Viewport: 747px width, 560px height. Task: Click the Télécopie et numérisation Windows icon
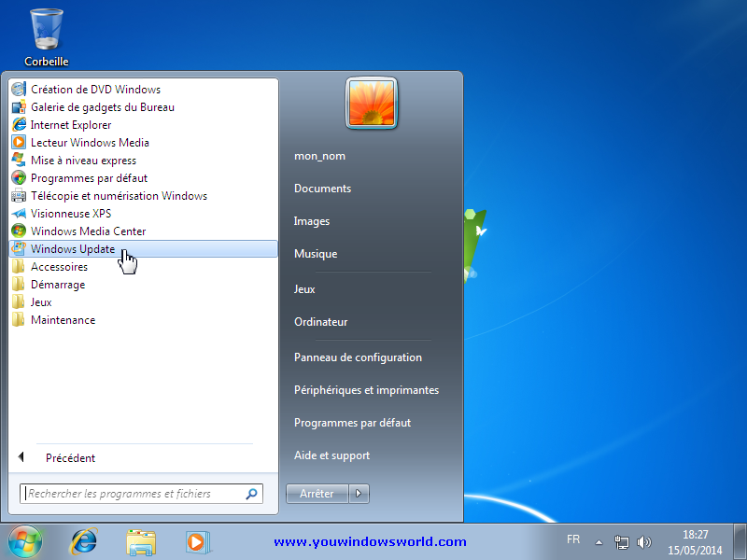tap(19, 195)
